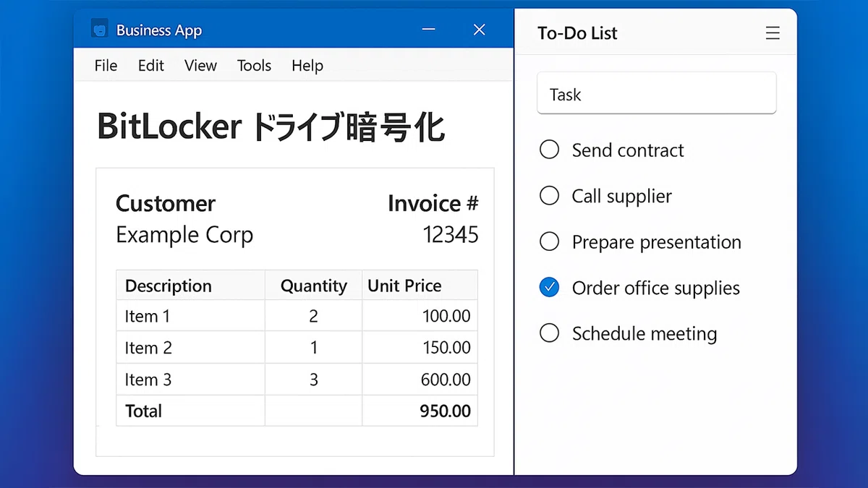Click the 100.00 unit price cell
The height and width of the screenshot is (488, 868).
420,316
